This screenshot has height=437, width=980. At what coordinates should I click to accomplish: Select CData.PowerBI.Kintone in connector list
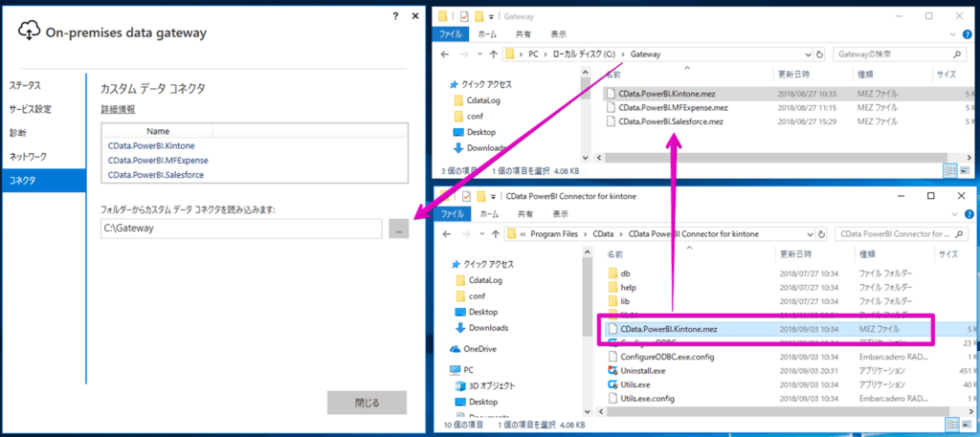151,146
